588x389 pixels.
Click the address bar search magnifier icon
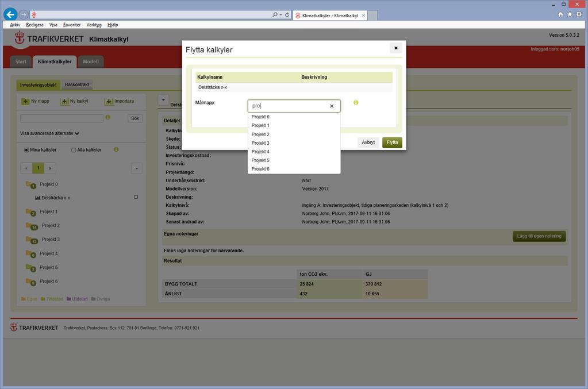pos(275,14)
